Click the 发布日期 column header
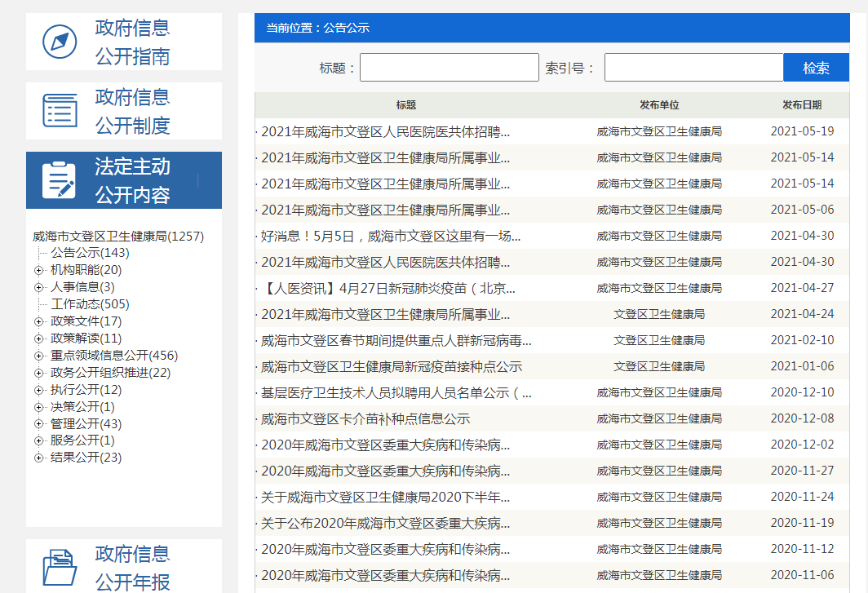 tap(802, 105)
